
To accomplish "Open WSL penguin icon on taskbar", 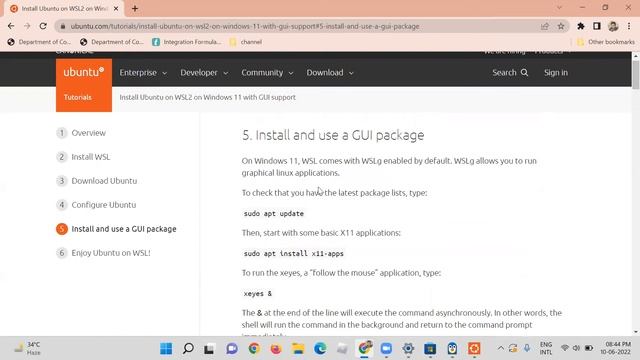I will (x=452, y=348).
